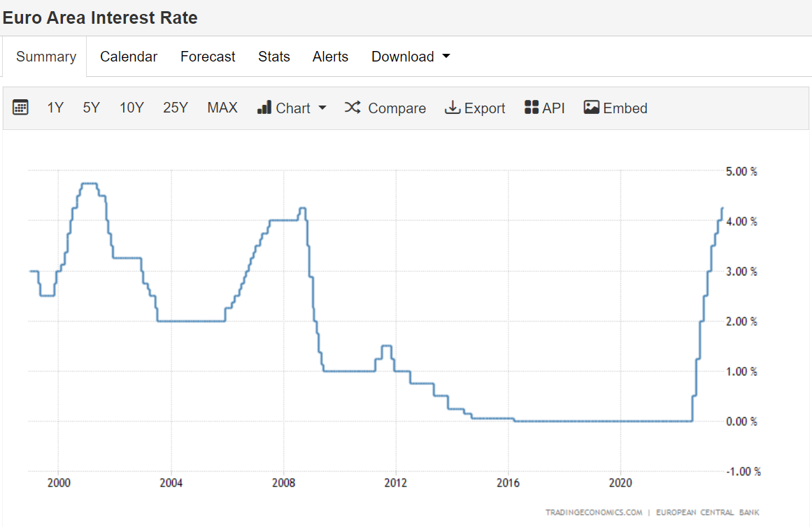Image resolution: width=812 pixels, height=527 pixels.
Task: Click the Export download icon
Action: pos(453,108)
